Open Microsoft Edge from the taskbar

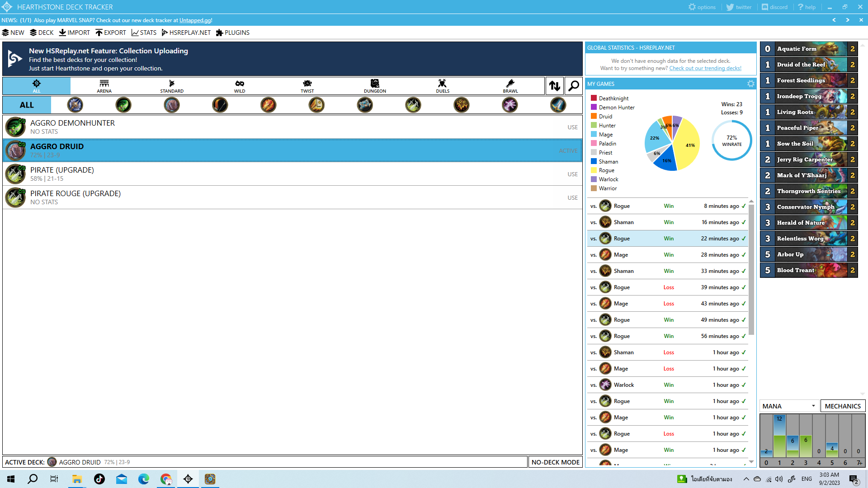coord(144,479)
